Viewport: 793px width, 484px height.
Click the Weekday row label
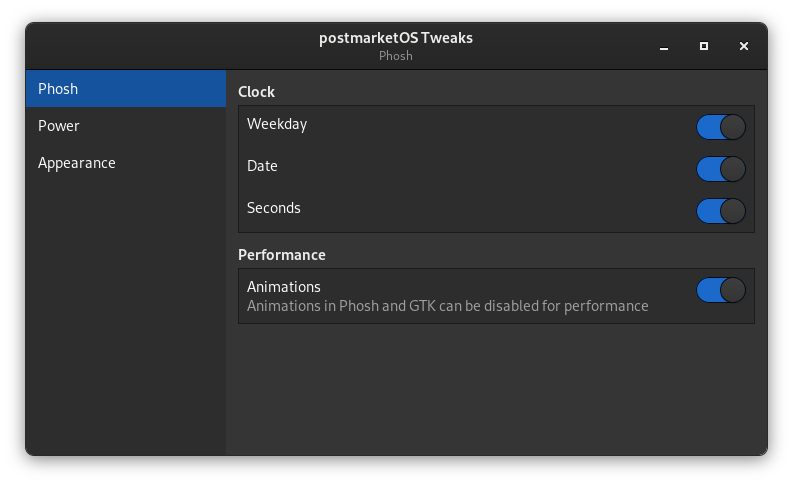[277, 125]
